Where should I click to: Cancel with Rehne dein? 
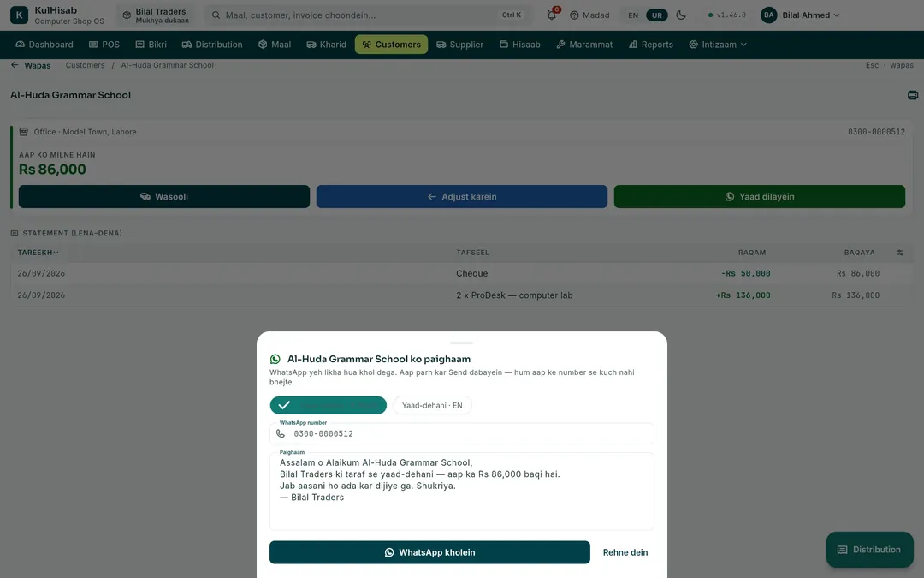(625, 552)
